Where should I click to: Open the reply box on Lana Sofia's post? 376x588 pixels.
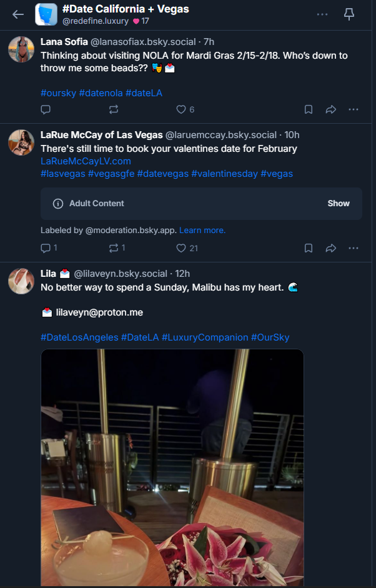click(46, 109)
